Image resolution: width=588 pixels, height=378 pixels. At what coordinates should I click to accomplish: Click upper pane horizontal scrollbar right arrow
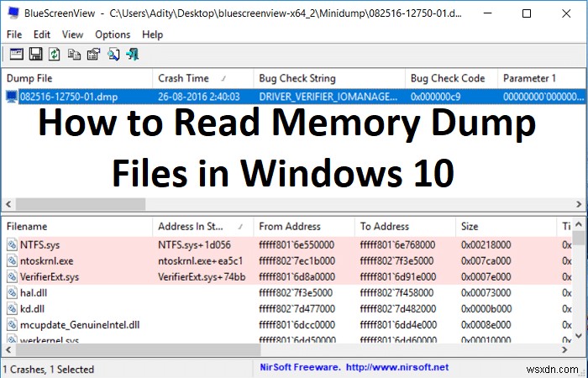(x=579, y=204)
